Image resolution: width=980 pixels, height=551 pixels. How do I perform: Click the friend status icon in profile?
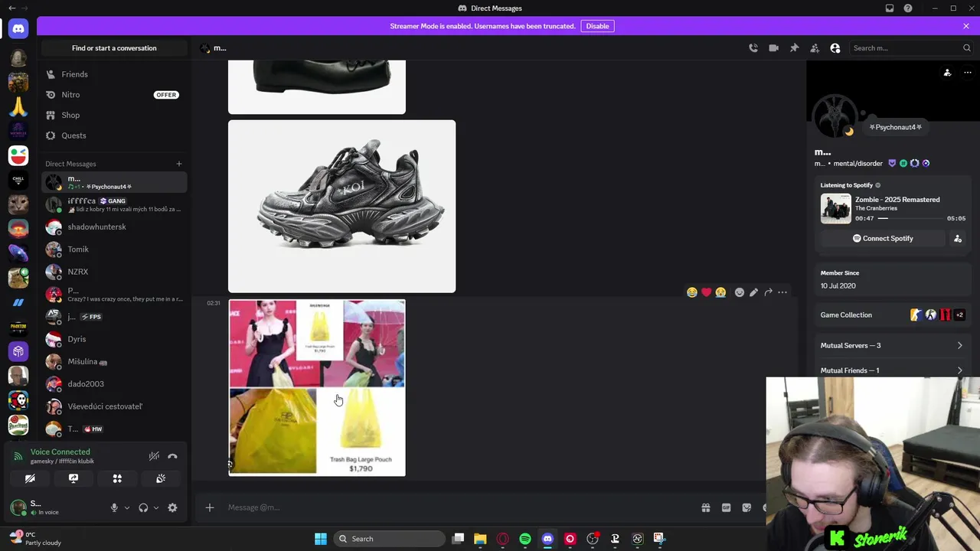(947, 73)
